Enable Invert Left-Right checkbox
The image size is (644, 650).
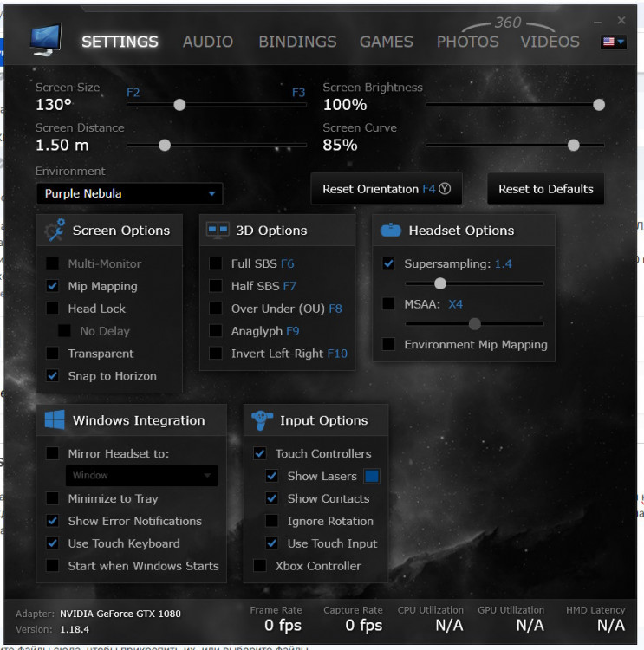[216, 354]
